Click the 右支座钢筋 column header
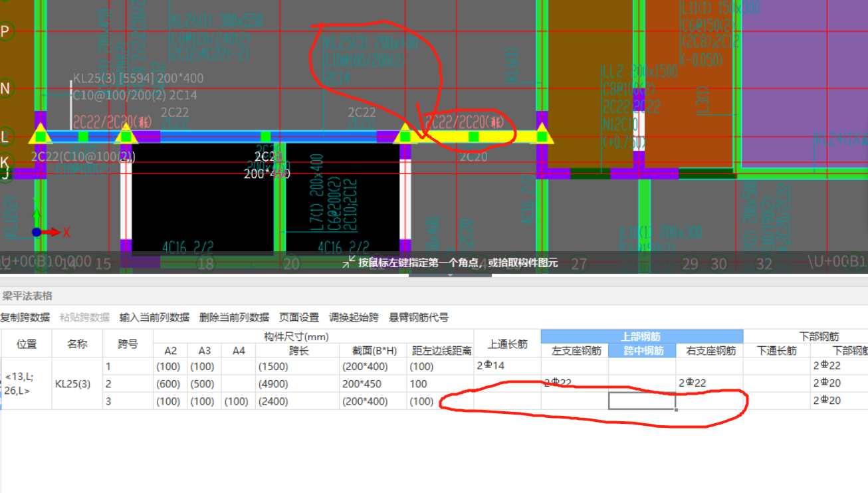 click(710, 350)
